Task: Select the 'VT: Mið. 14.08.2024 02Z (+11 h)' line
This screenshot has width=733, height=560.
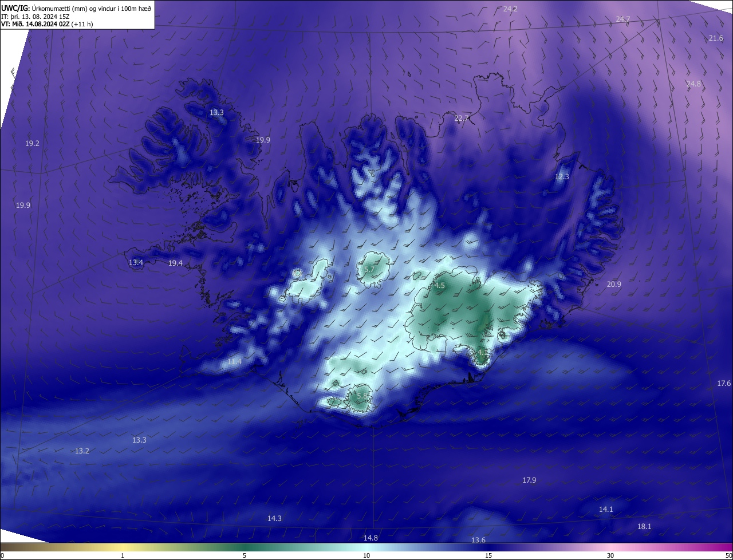Action: coord(47,25)
